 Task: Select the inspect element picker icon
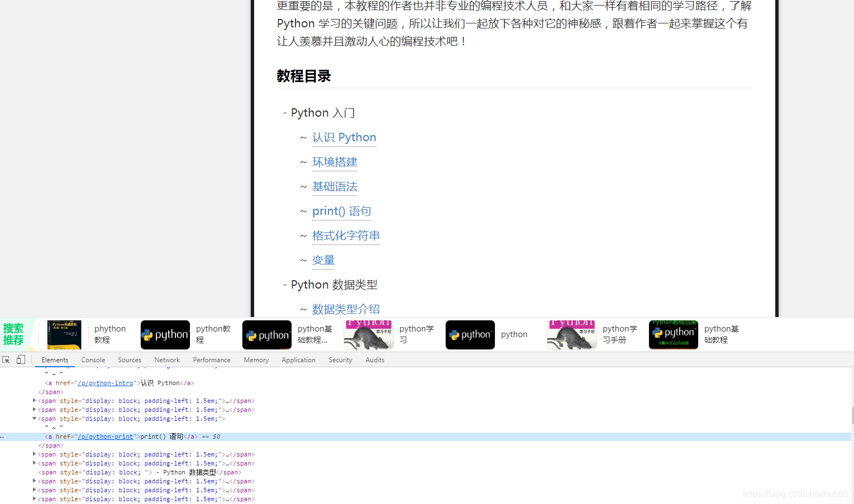[x=6, y=360]
